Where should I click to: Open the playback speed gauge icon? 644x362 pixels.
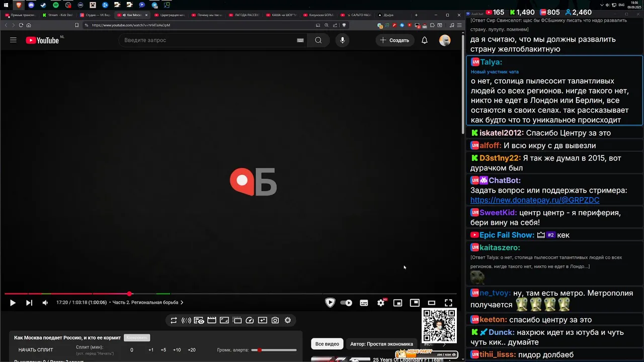point(250,320)
